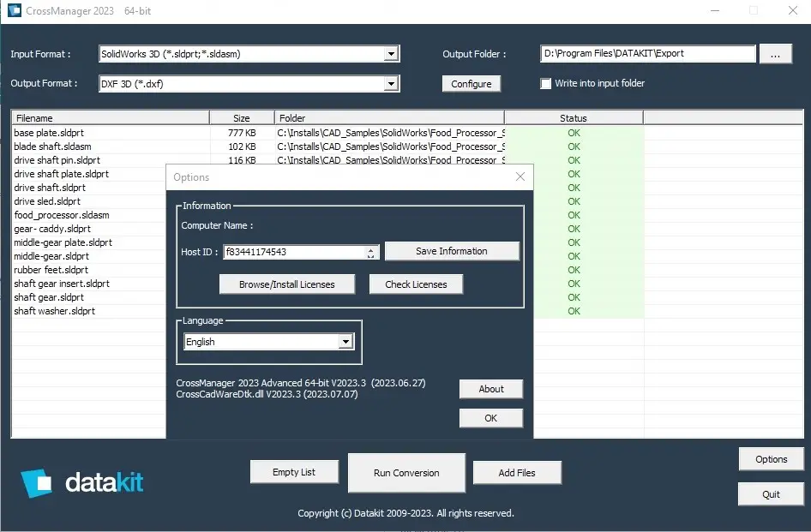Click the Host ID input field
The image size is (811, 532).
pyautogui.click(x=295, y=253)
